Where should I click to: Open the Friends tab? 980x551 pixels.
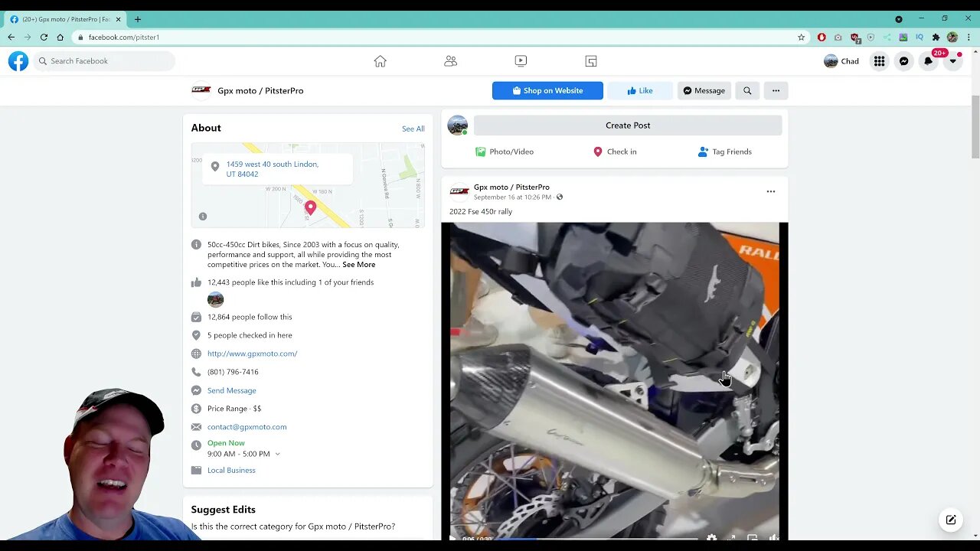450,61
